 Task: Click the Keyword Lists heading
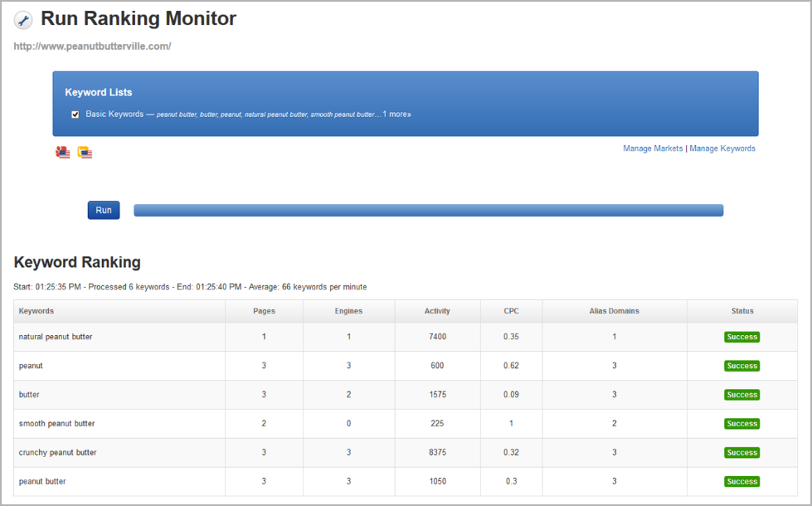(x=99, y=92)
